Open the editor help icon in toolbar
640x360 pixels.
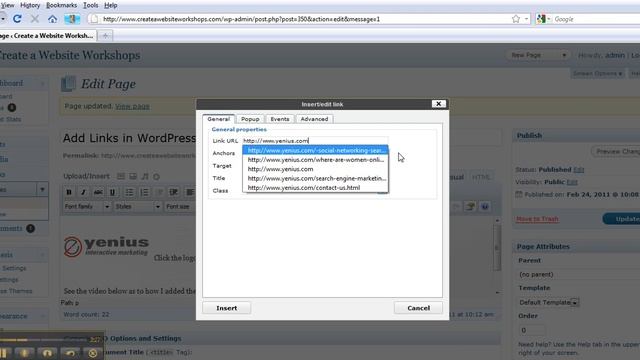[485, 207]
